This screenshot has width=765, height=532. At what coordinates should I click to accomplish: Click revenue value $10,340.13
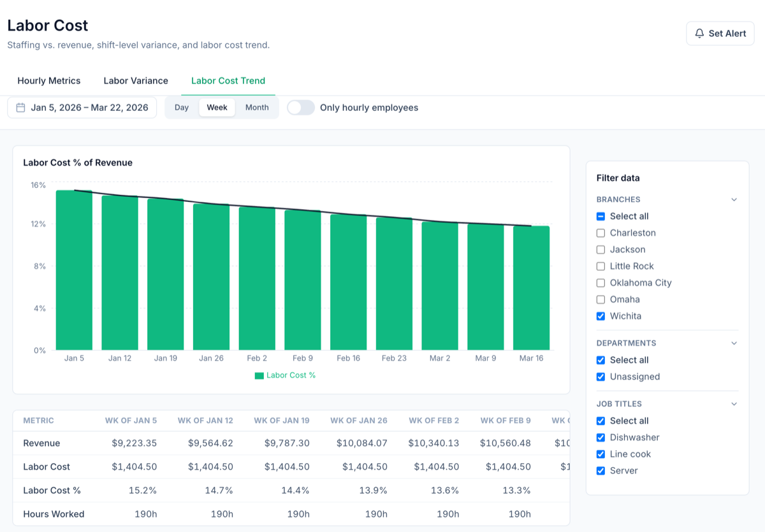click(433, 443)
